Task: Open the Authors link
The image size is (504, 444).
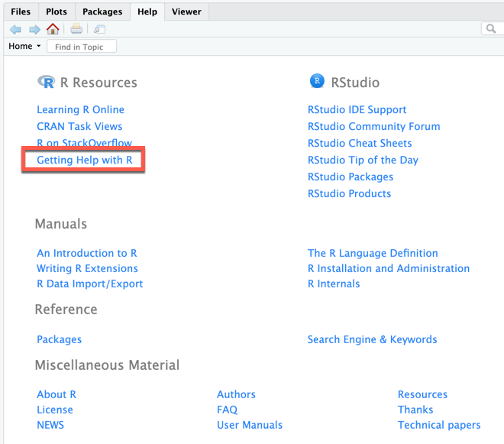Action: [236, 394]
